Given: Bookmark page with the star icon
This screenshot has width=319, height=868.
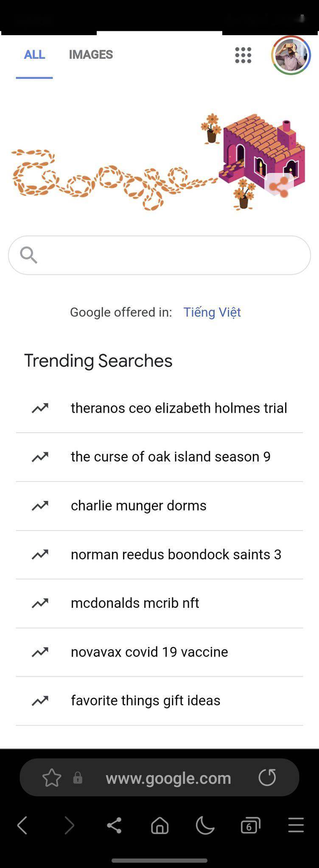Looking at the screenshot, I should pyautogui.click(x=52, y=778).
